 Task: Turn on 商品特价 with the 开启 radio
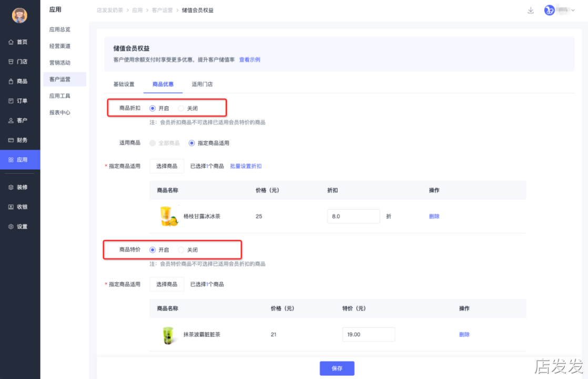(153, 250)
